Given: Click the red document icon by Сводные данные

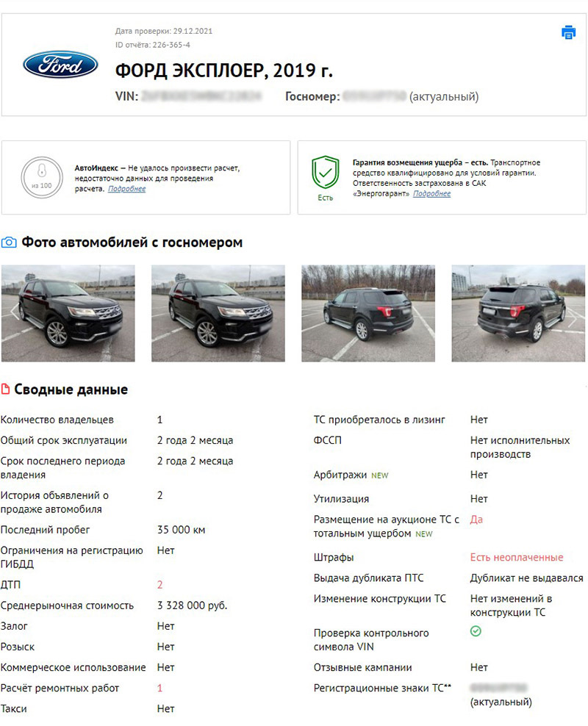Looking at the screenshot, I should click(6, 389).
